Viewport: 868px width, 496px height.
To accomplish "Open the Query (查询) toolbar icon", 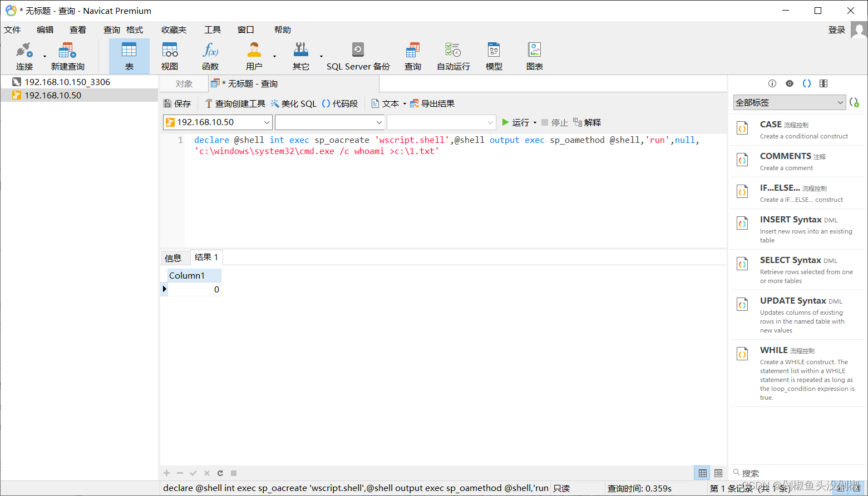I will 413,56.
